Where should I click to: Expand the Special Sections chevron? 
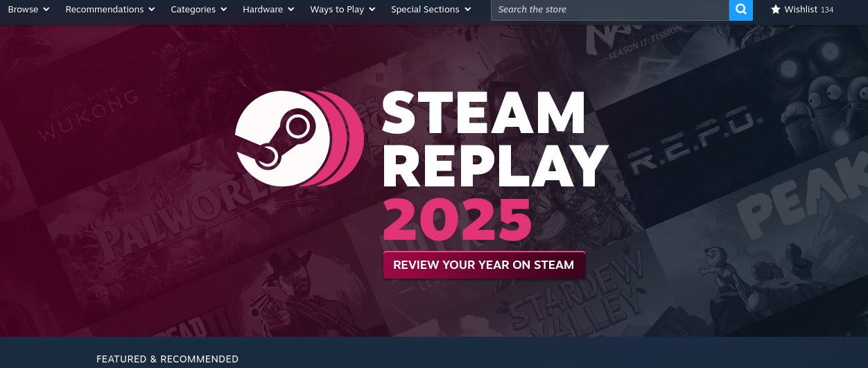point(468,10)
